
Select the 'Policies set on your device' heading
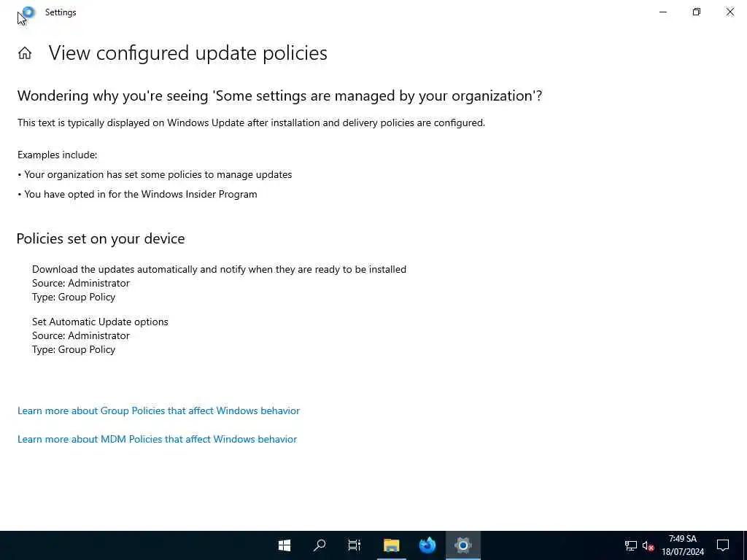coord(101,238)
